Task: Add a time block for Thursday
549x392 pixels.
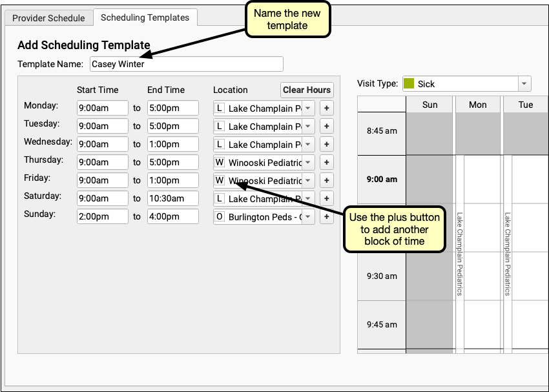Action: [326, 163]
